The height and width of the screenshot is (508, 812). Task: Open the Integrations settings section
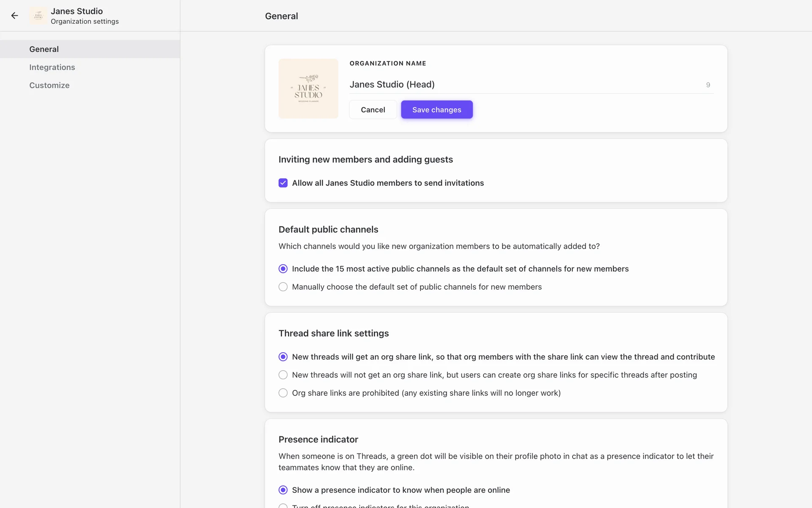tap(52, 67)
